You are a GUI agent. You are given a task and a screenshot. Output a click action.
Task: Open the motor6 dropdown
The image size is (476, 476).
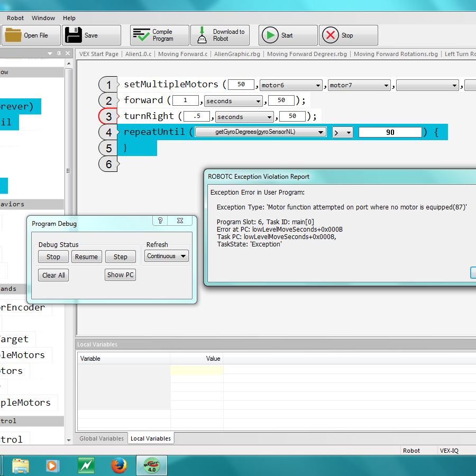click(x=290, y=85)
